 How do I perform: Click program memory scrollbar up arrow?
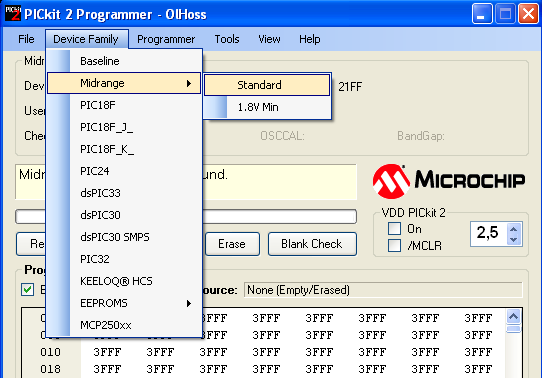pyautogui.click(x=513, y=316)
